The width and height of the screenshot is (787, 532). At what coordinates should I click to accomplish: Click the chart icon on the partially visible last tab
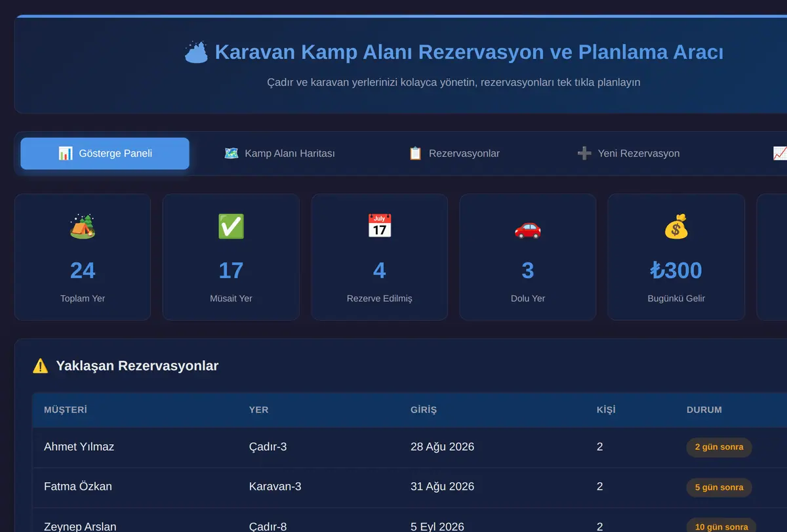(780, 153)
